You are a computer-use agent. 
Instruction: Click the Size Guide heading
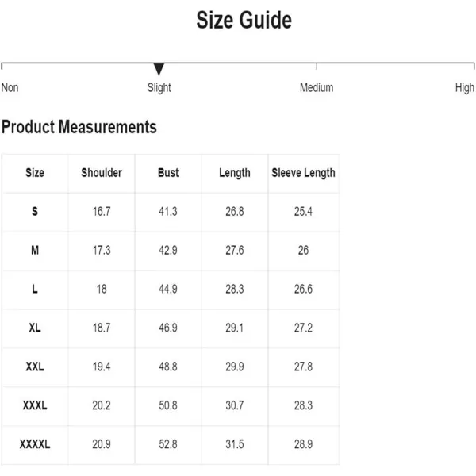click(x=244, y=20)
